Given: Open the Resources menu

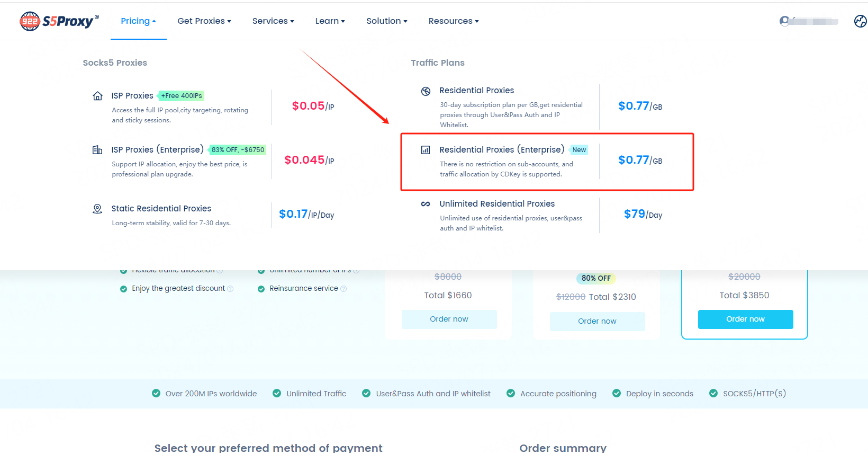Looking at the screenshot, I should click(453, 21).
